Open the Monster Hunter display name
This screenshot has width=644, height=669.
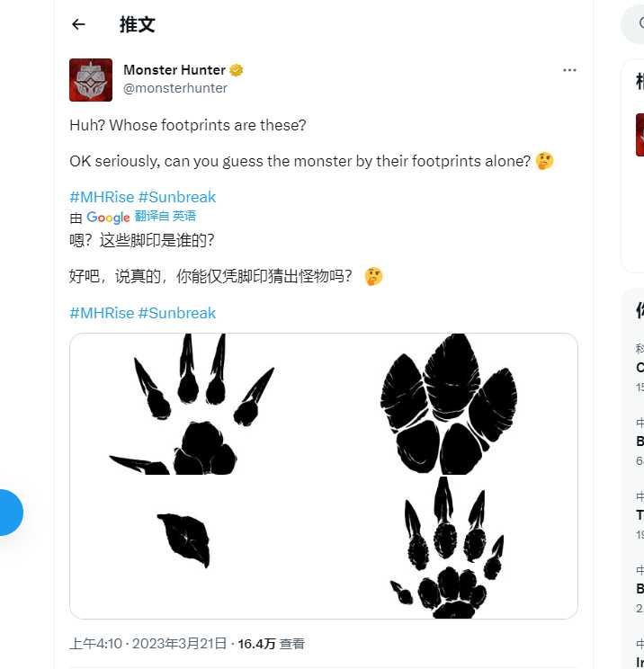174,70
